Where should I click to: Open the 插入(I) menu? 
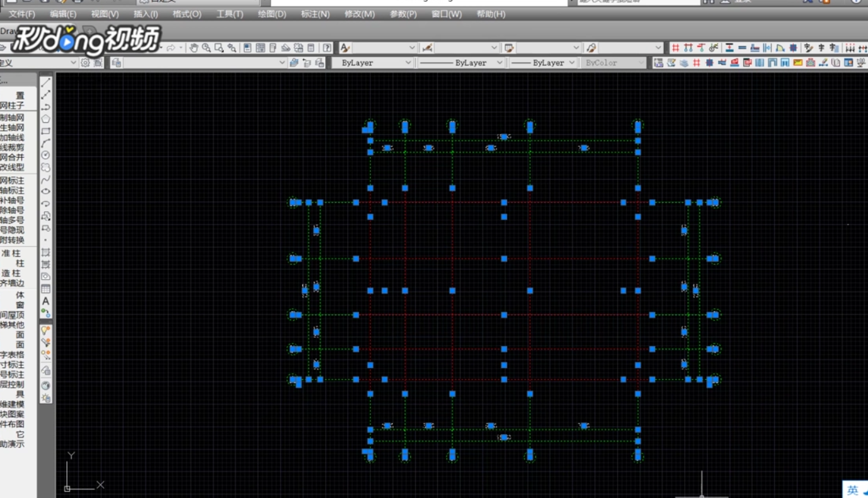(146, 14)
